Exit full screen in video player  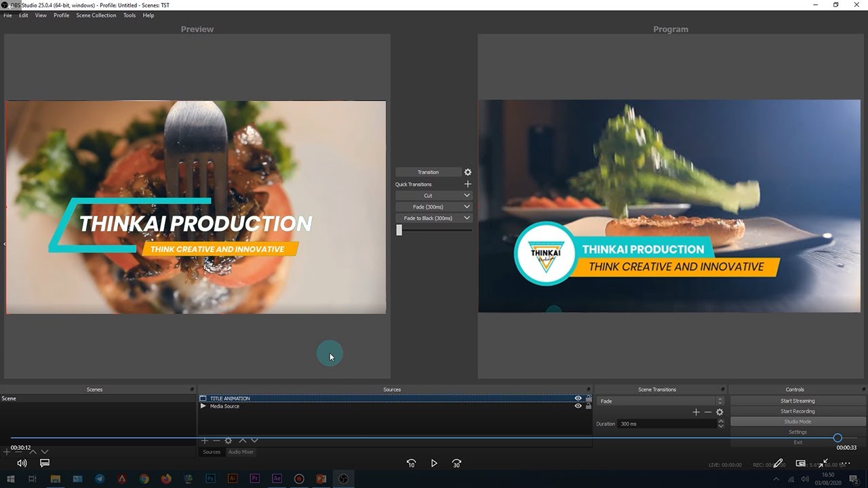tap(823, 464)
